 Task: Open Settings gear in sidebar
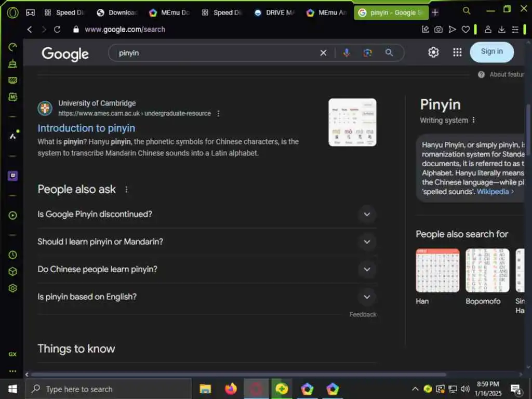pos(12,288)
